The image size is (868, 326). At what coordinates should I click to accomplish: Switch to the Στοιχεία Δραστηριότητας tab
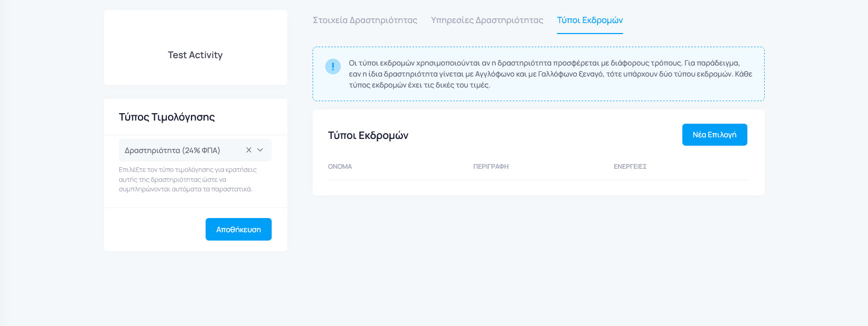[x=365, y=20]
